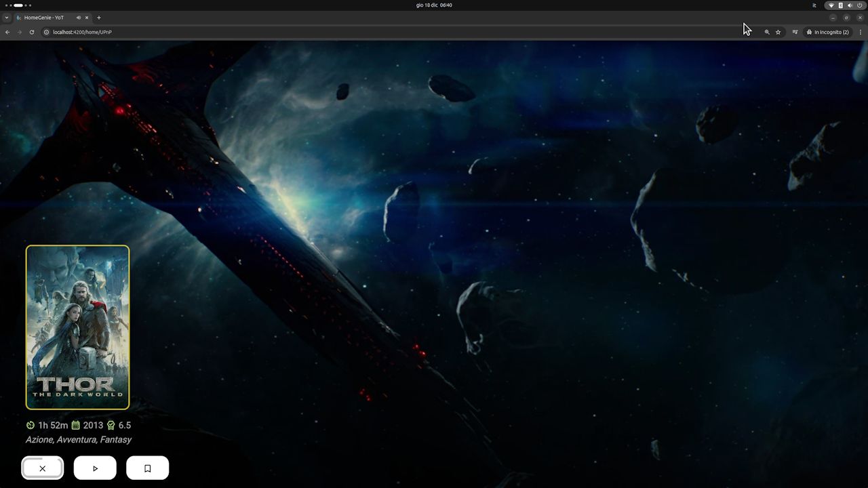Open the Ubuntu system status menu
868x488 pixels.
coord(845,5)
